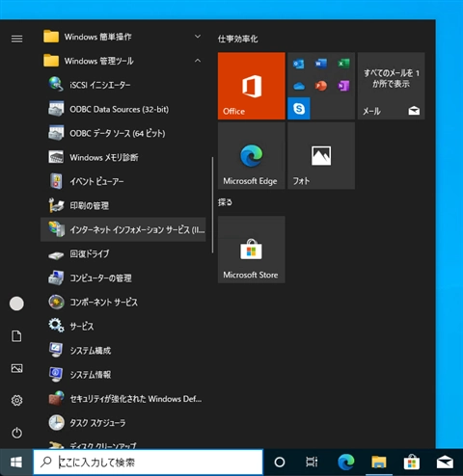Open the Pictures icon in the Start sidebar
The image size is (463, 476).
point(16,368)
